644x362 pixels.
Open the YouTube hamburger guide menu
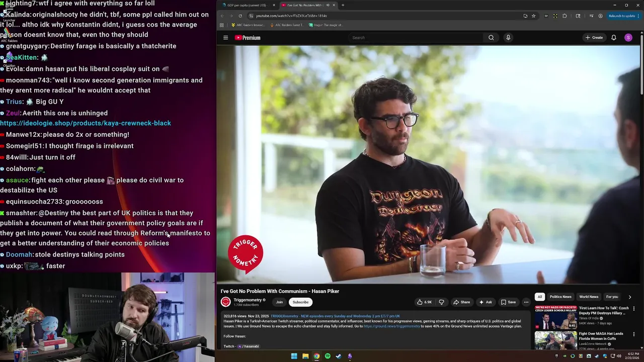(x=225, y=38)
